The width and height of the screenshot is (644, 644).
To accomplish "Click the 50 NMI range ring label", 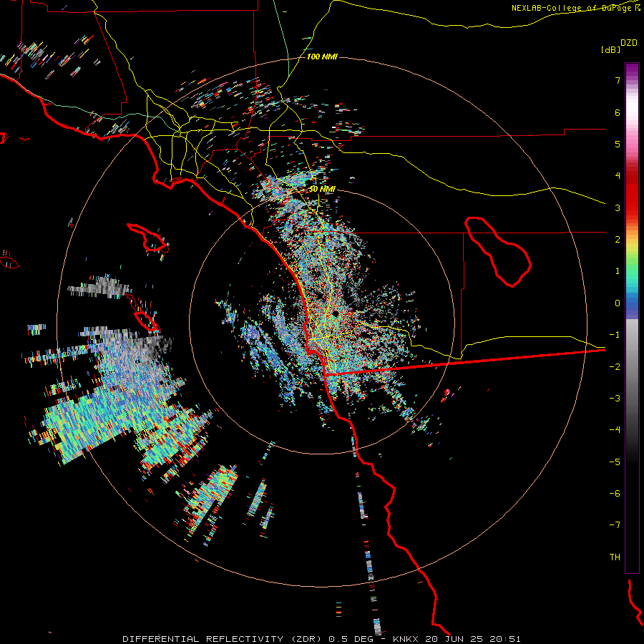I will [x=322, y=189].
